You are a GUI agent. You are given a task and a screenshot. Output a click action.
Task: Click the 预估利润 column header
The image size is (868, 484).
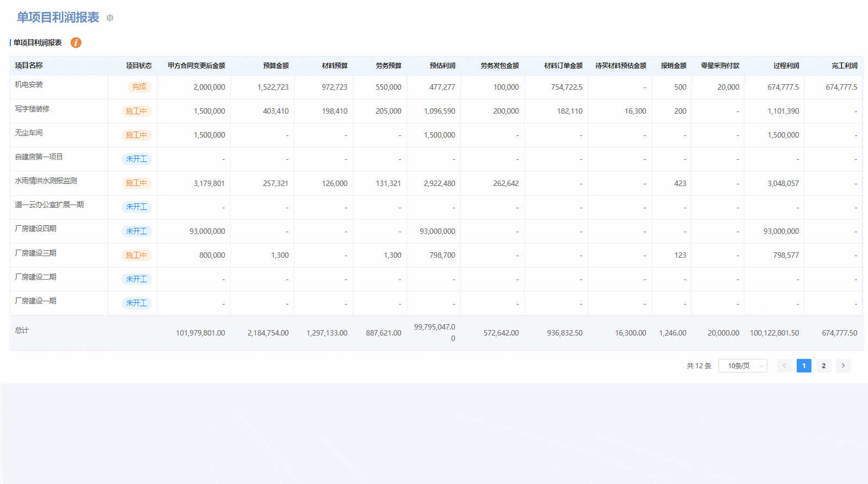[x=442, y=66]
